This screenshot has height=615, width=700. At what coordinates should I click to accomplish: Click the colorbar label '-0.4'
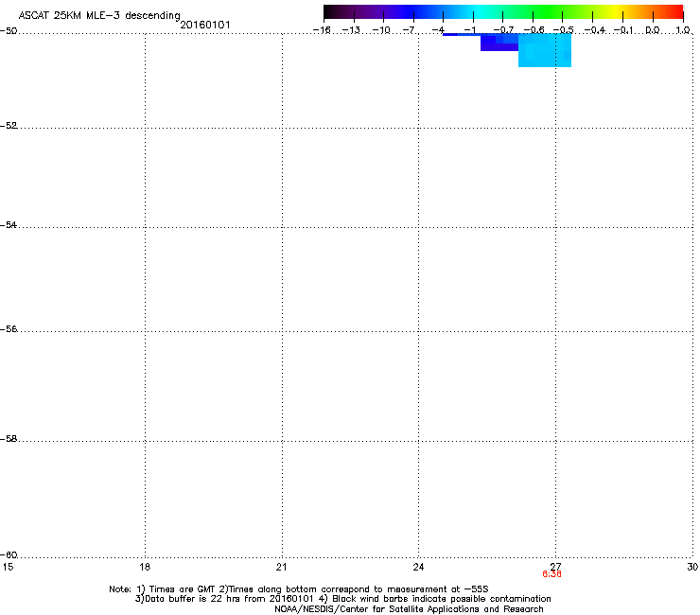tap(595, 30)
